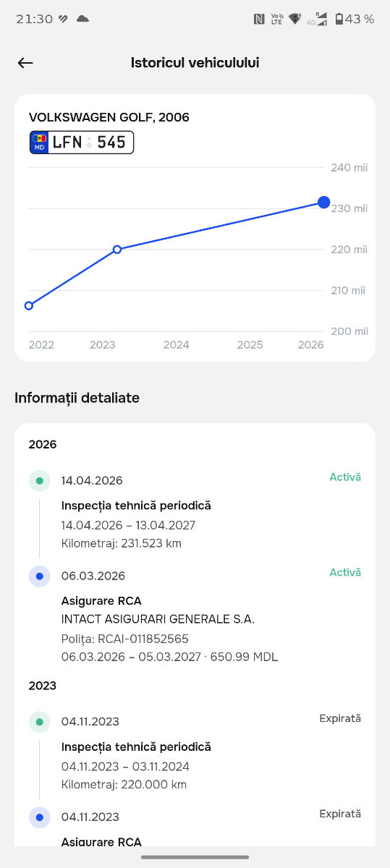Tap the LFN 545 license plate badge

pos(82,142)
